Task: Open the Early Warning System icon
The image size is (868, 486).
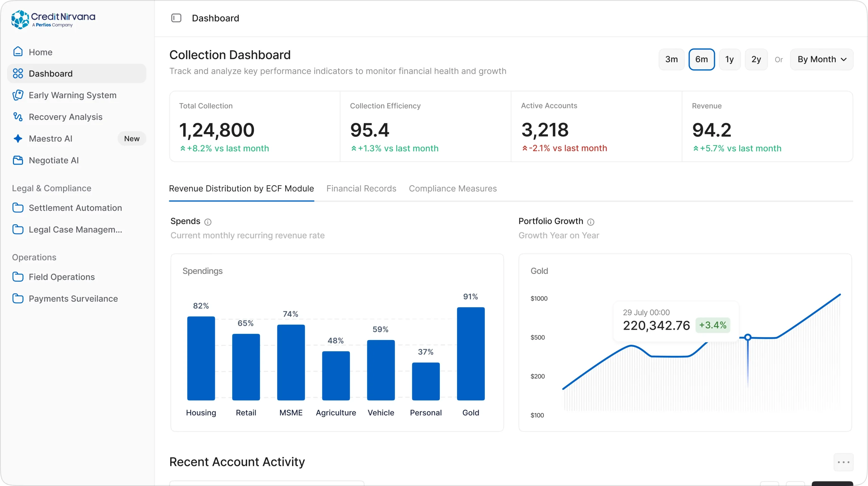Action: coord(18,95)
